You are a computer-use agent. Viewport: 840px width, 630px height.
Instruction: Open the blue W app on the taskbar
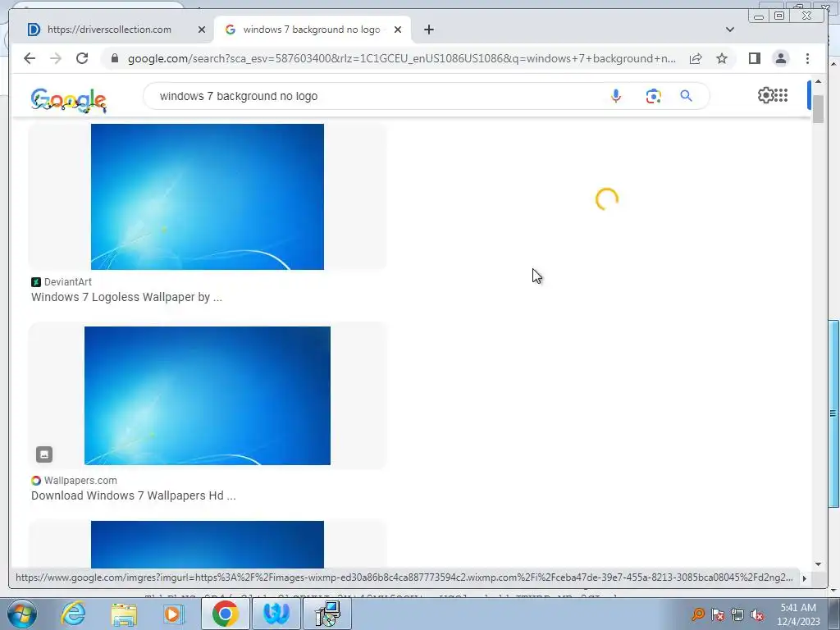click(276, 614)
